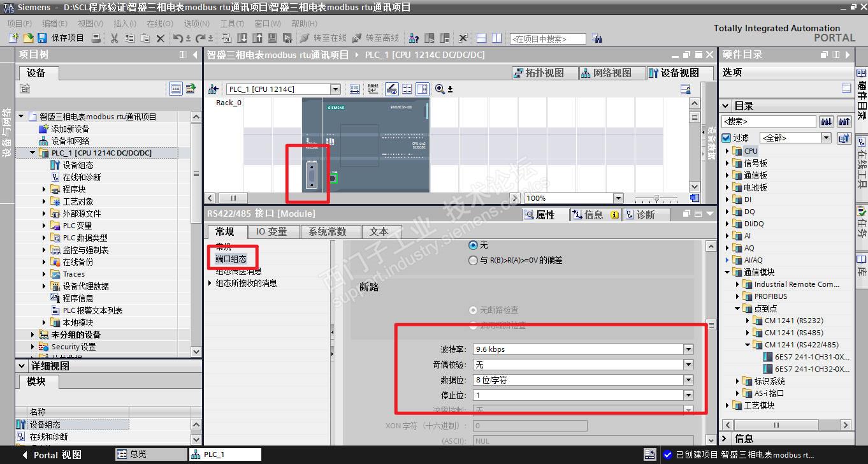Open the 奇偶校验 parity dropdown
Viewport: 868px width, 464px height.
[x=688, y=365]
